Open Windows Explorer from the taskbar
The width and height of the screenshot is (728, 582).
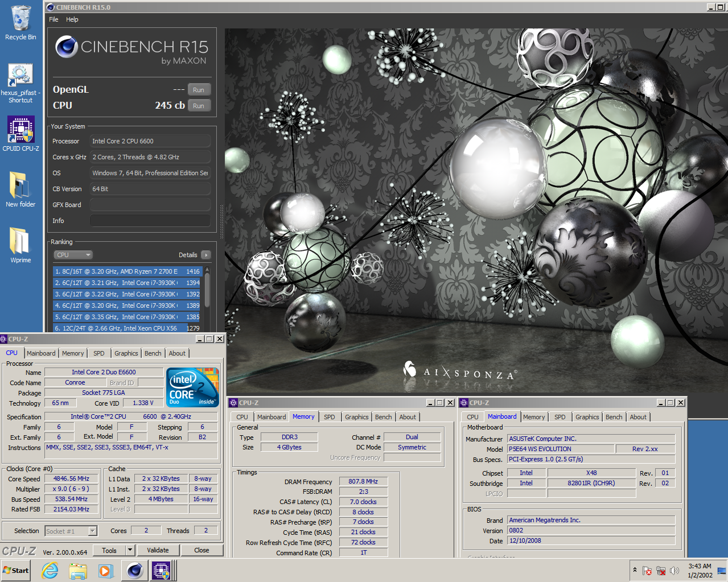pos(78,571)
